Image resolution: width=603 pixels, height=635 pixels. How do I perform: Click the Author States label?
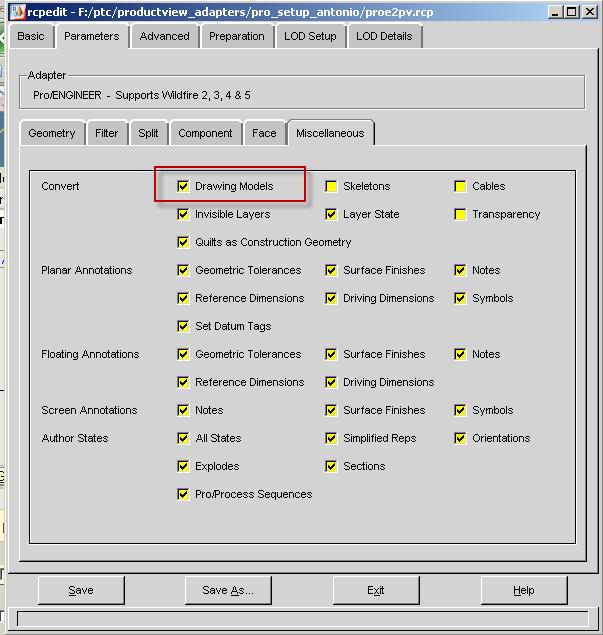tap(75, 438)
